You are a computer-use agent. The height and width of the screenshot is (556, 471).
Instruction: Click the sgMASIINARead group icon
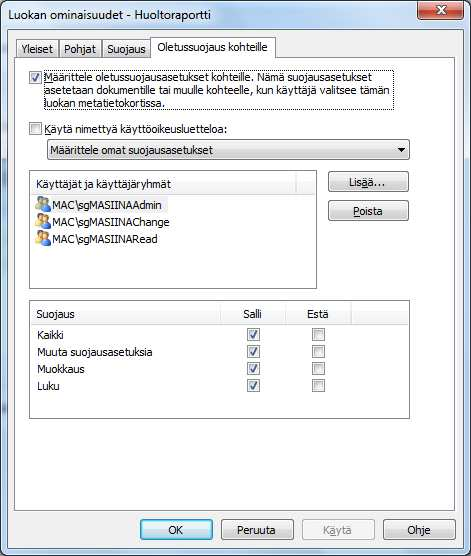(x=43, y=239)
